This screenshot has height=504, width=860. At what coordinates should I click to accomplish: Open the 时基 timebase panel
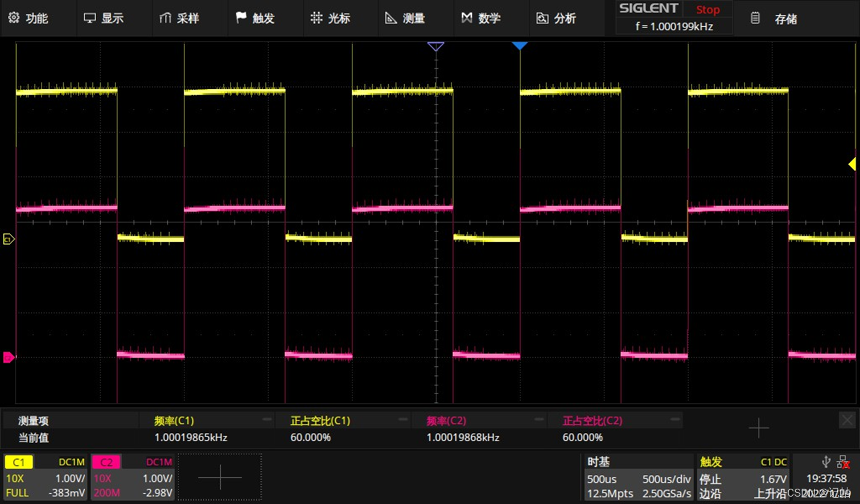coord(638,477)
